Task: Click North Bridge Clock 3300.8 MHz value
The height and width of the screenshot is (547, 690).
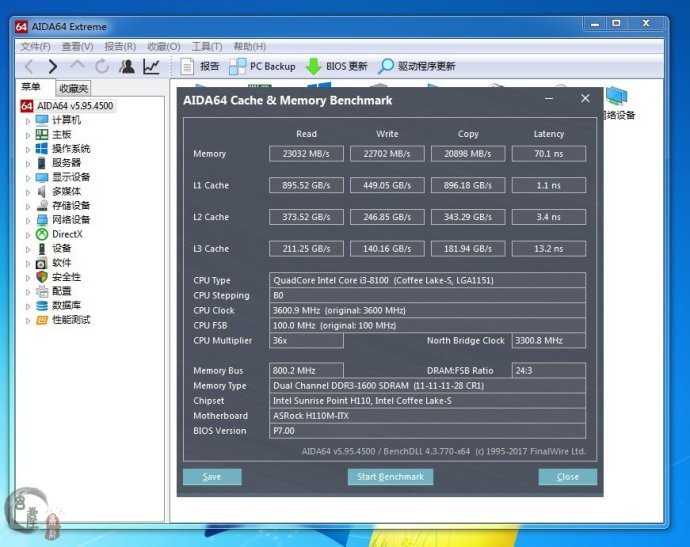Action: [549, 341]
